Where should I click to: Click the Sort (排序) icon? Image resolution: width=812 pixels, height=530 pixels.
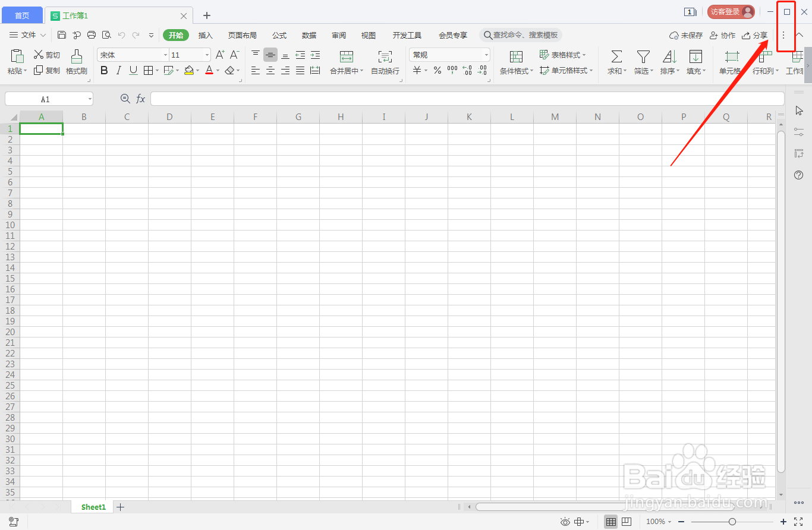tap(669, 56)
